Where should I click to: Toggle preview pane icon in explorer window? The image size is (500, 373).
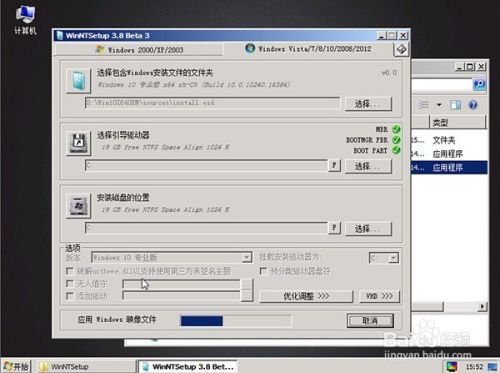[456, 105]
